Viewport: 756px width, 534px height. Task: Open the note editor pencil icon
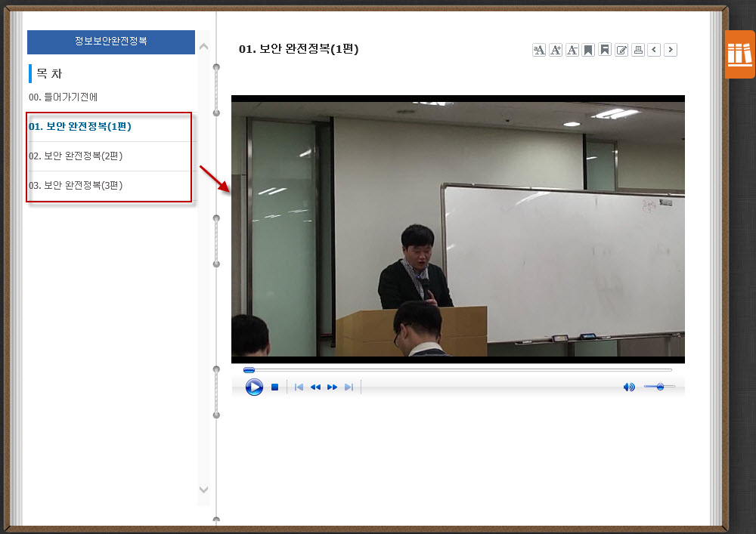tap(621, 50)
